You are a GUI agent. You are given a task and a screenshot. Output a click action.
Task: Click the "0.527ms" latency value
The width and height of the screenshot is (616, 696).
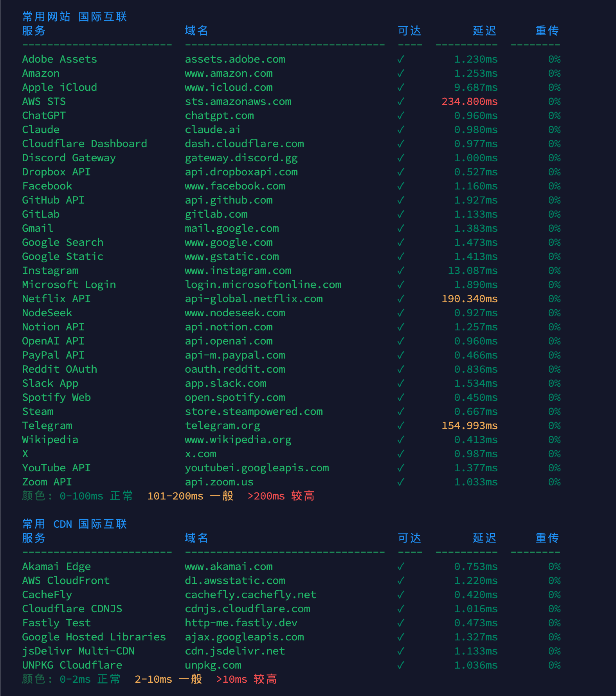[x=476, y=172]
